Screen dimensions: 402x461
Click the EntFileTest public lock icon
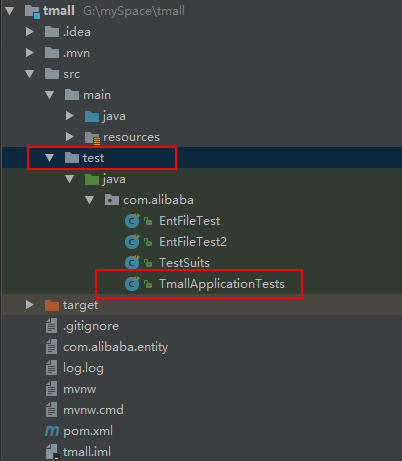click(x=148, y=221)
